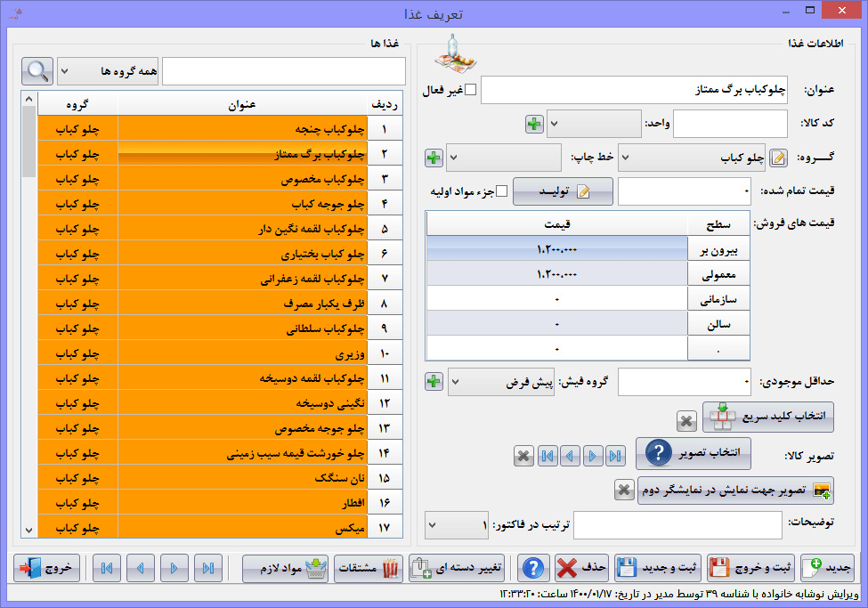Click the عنوان column header in food list
Screen dimensions: 868x608
click(x=242, y=104)
